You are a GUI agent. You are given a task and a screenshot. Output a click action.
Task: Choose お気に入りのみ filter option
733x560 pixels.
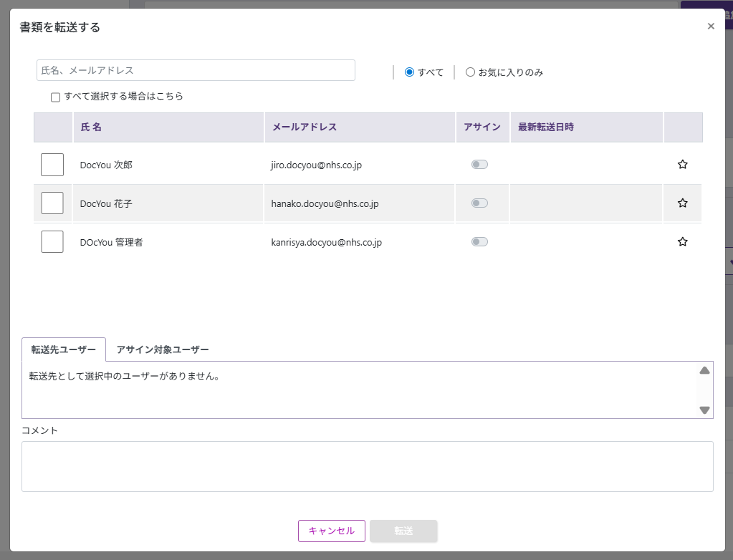click(471, 72)
